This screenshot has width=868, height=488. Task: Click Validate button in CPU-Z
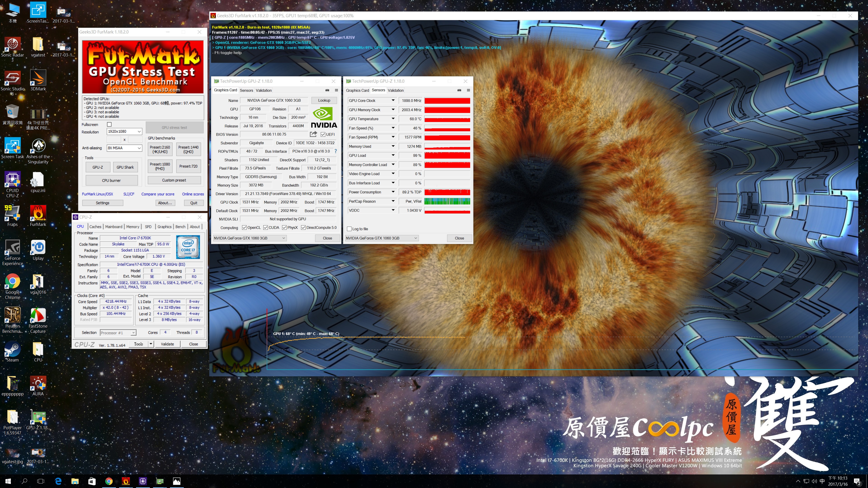(167, 344)
